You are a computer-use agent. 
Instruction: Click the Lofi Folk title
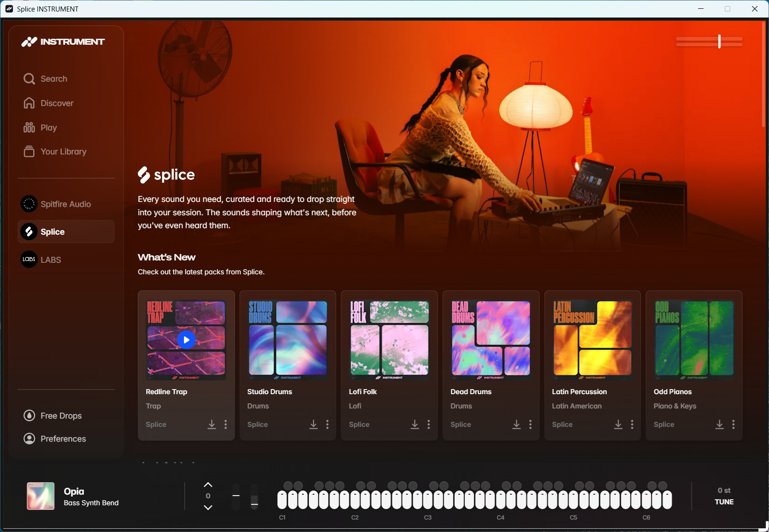pyautogui.click(x=363, y=392)
